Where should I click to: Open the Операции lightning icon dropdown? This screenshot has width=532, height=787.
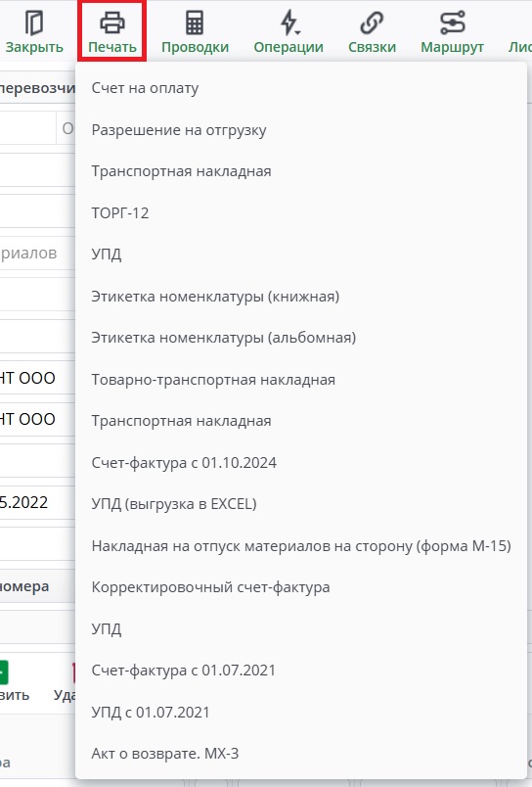click(289, 23)
